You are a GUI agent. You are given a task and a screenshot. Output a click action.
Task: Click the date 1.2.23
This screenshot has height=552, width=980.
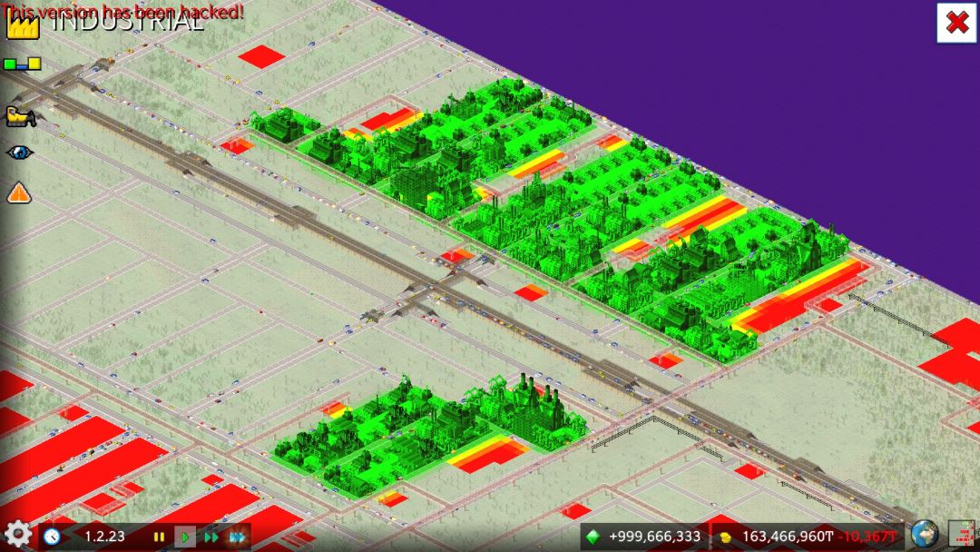click(104, 537)
